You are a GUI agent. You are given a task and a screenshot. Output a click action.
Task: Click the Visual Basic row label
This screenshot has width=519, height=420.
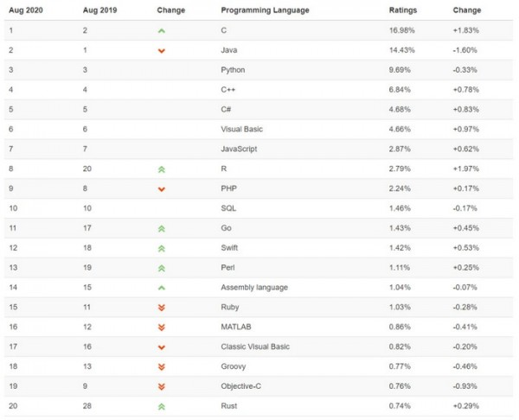pos(242,129)
